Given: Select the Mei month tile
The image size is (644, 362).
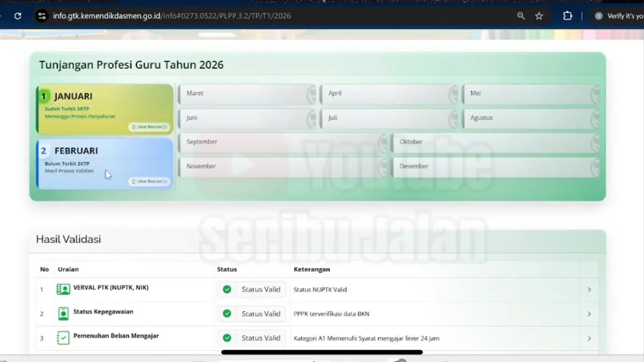Looking at the screenshot, I should pos(531,94).
